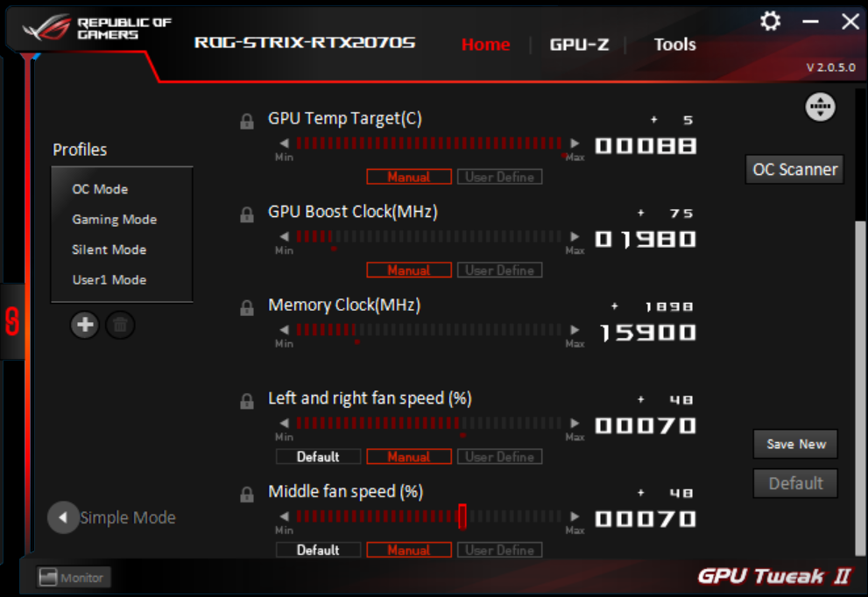Go to the Home tab
868x597 pixels.
coord(485,45)
